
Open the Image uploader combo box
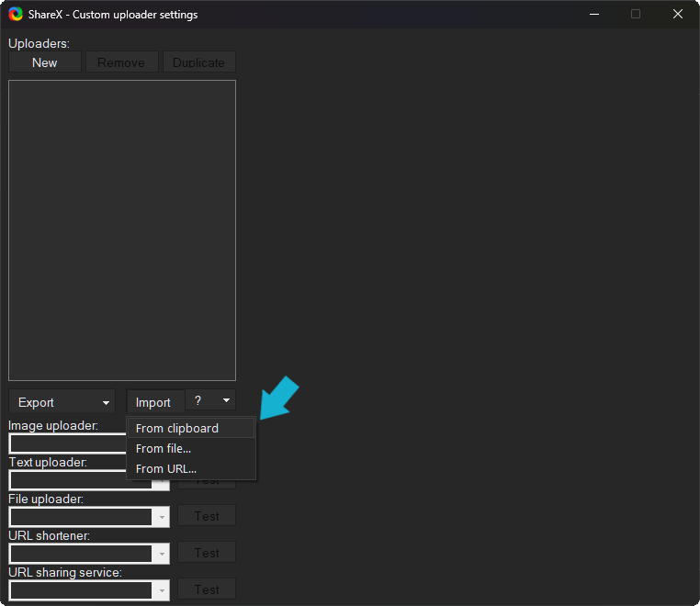pos(68,443)
